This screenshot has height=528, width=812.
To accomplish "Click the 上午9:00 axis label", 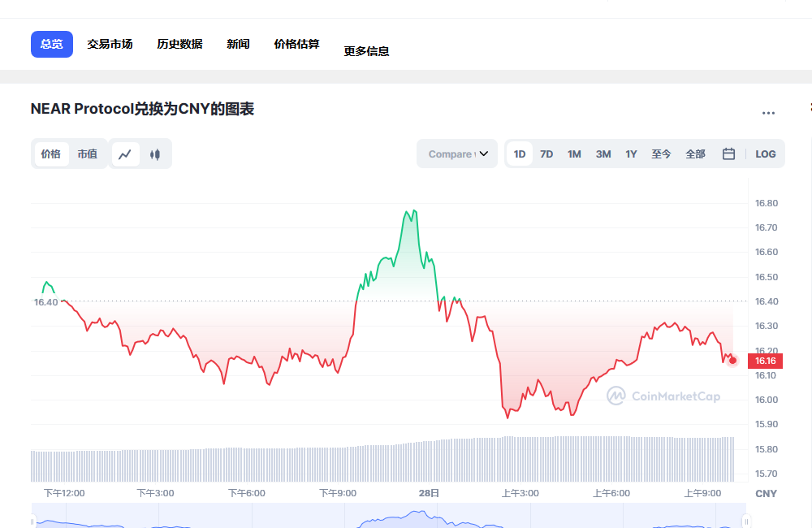I will (702, 493).
